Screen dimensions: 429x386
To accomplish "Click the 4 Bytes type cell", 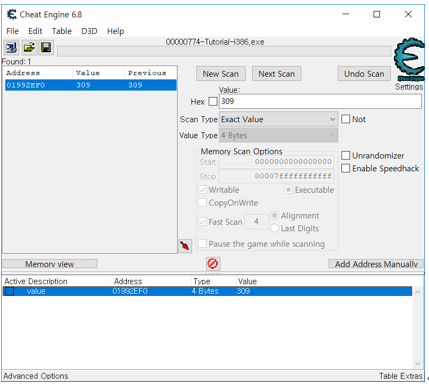I will pos(205,291).
